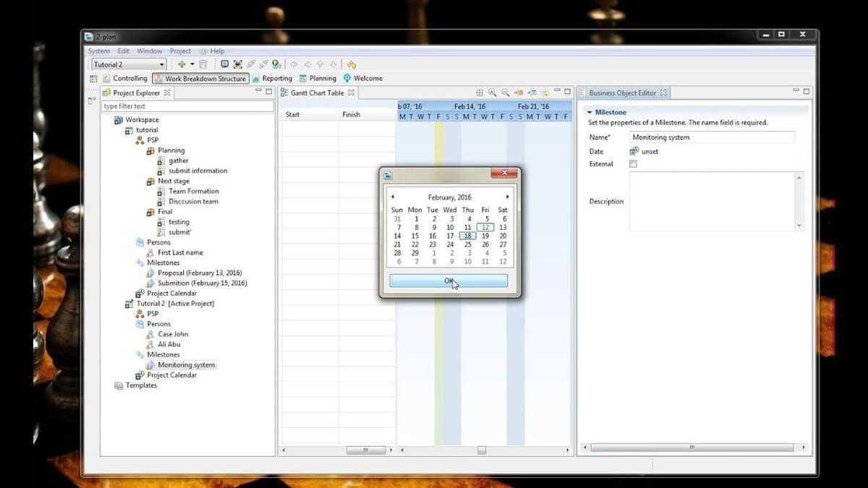Switch to the Reporting perspective
This screenshot has width=868, height=488.
click(272, 78)
